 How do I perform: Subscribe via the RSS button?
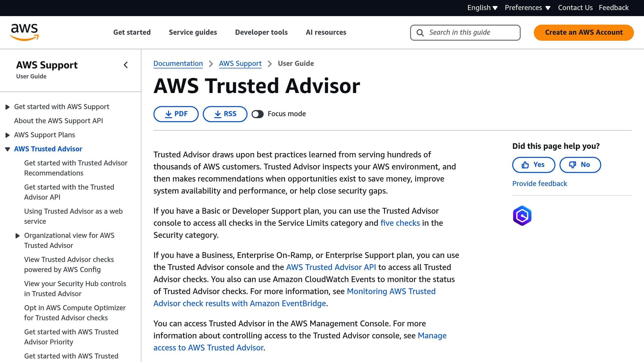pyautogui.click(x=225, y=114)
